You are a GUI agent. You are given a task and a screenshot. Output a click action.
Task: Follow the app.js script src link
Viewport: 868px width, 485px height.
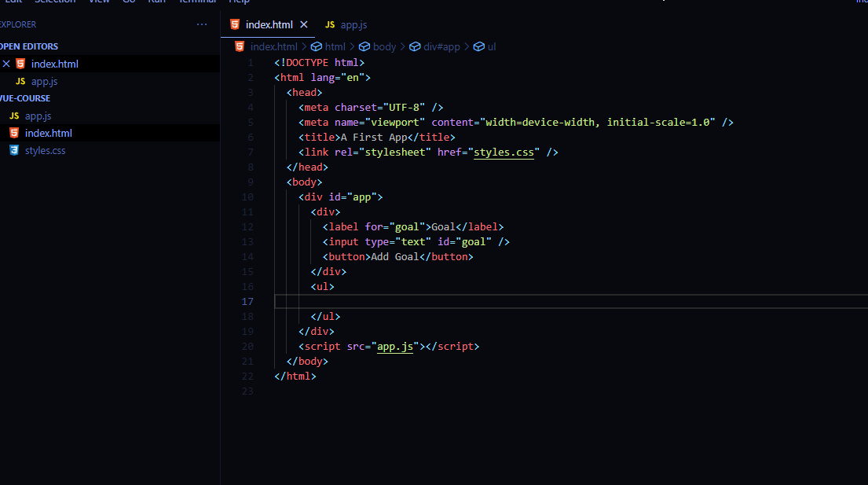pos(395,346)
